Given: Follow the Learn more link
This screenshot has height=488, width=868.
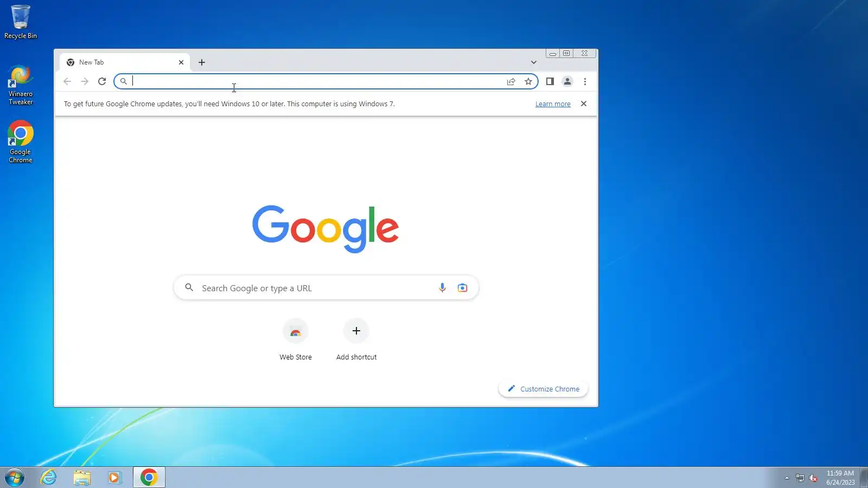Looking at the screenshot, I should [553, 104].
